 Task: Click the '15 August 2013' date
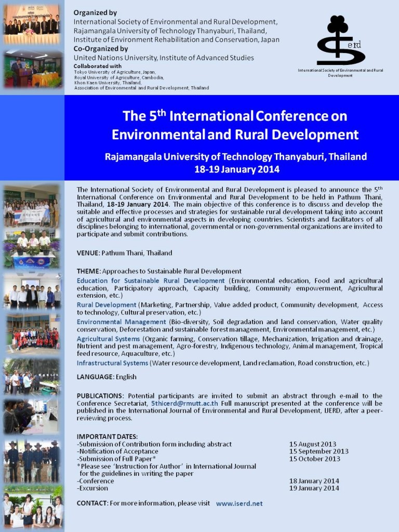313,444
